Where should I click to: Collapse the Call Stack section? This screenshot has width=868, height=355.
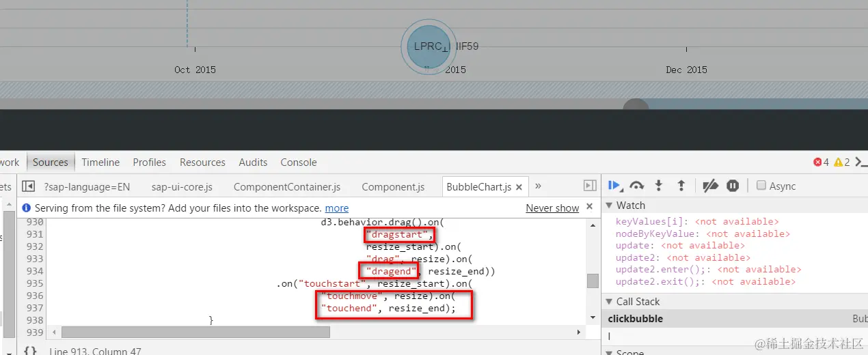(x=610, y=302)
